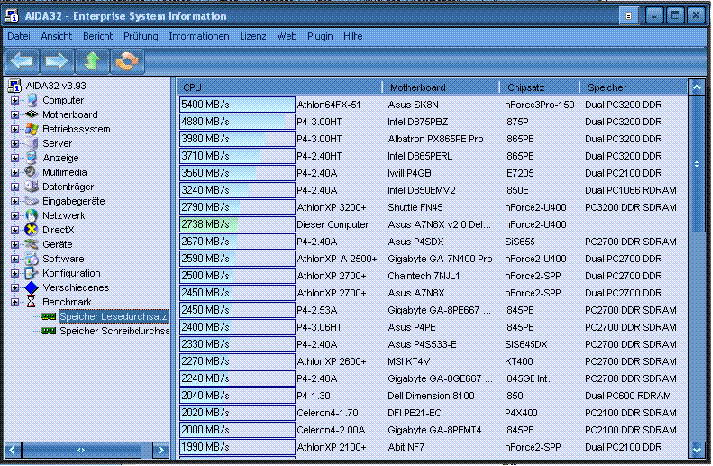The image size is (713, 466).
Task: Select the Motherboard tree icon
Action: 31,115
